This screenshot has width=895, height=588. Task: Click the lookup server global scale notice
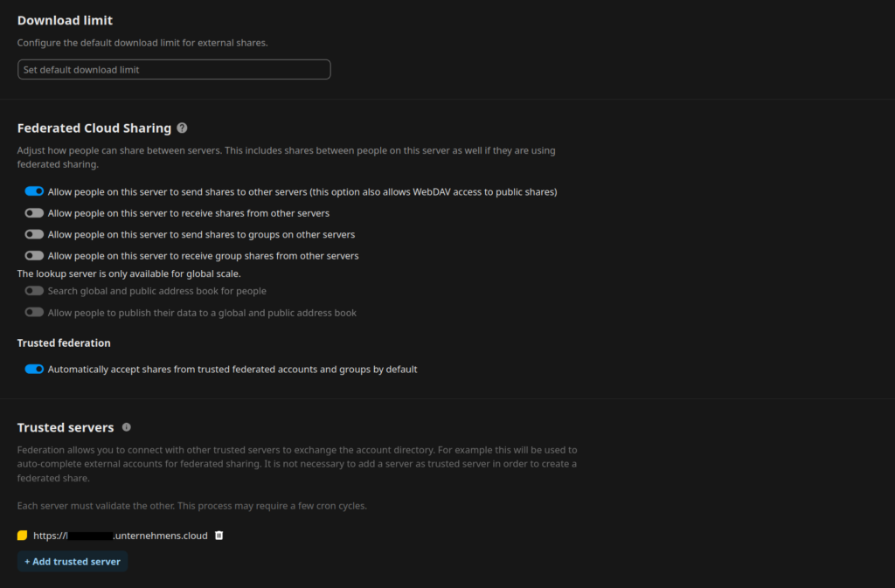click(x=129, y=273)
